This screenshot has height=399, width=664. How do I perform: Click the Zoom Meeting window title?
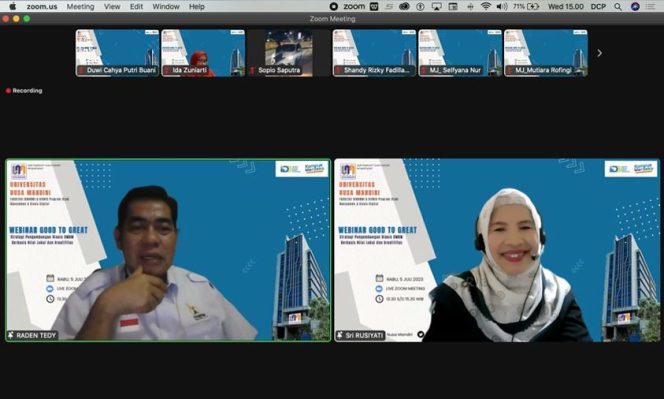coord(332,19)
